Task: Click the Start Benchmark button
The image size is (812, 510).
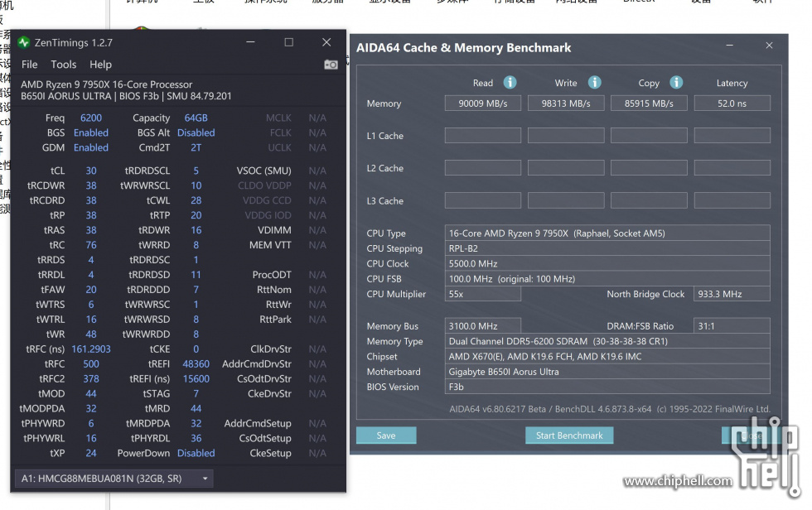Action: click(569, 435)
